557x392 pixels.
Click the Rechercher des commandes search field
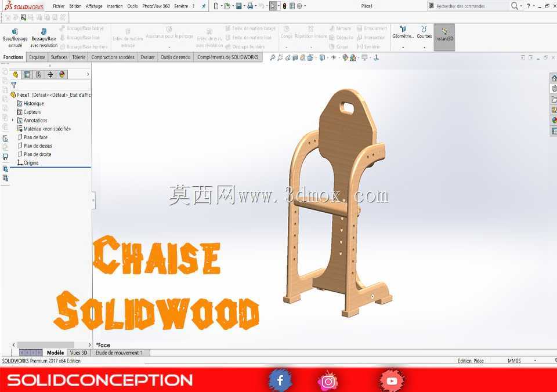pos(472,6)
